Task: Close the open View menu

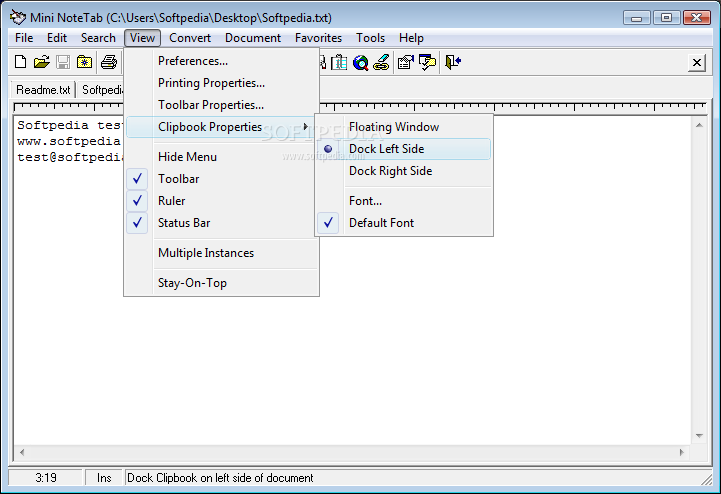Action: pos(142,38)
